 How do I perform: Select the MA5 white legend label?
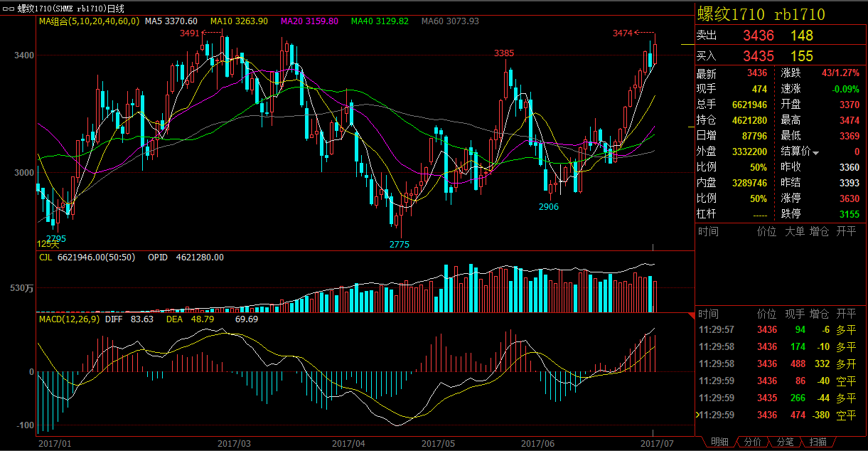(x=171, y=21)
